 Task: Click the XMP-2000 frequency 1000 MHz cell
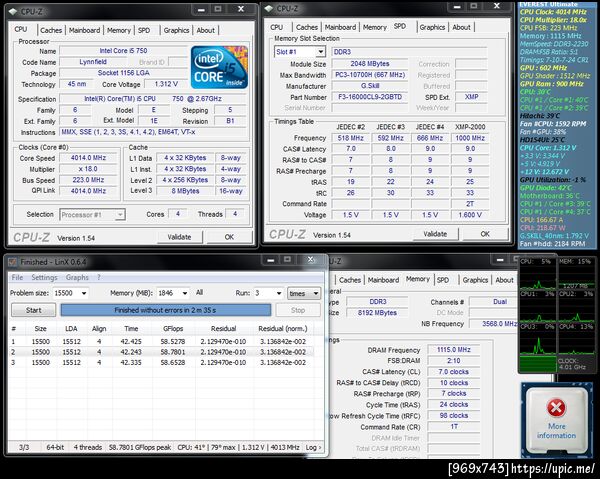point(470,138)
